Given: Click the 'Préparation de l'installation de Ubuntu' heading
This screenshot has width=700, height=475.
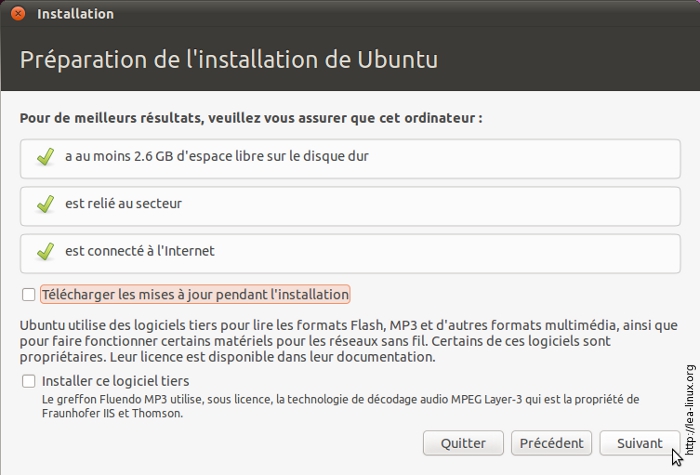Looking at the screenshot, I should click(x=229, y=58).
